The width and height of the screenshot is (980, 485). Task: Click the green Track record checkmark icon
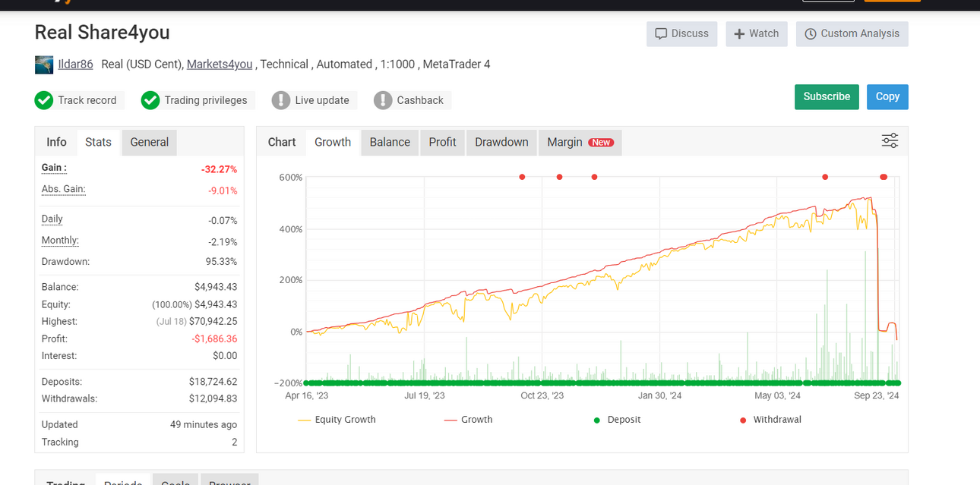(x=43, y=100)
